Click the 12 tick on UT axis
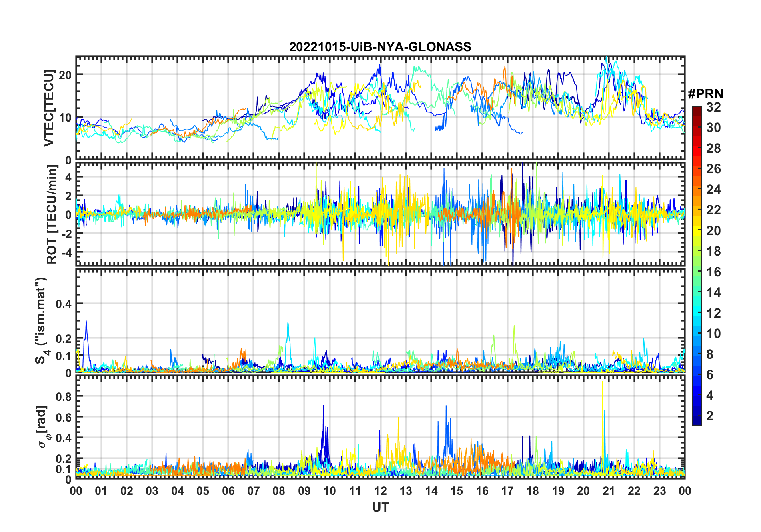The image size is (761, 532). (380, 491)
